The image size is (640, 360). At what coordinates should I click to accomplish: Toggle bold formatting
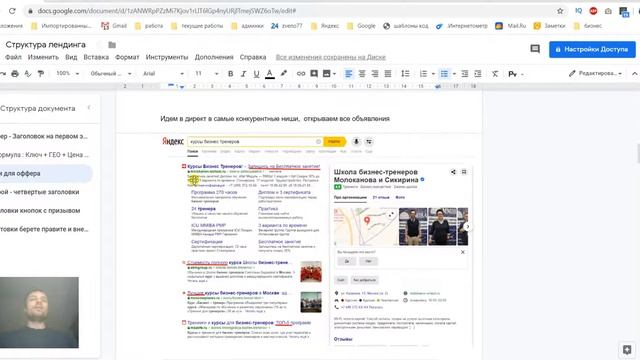231,74
